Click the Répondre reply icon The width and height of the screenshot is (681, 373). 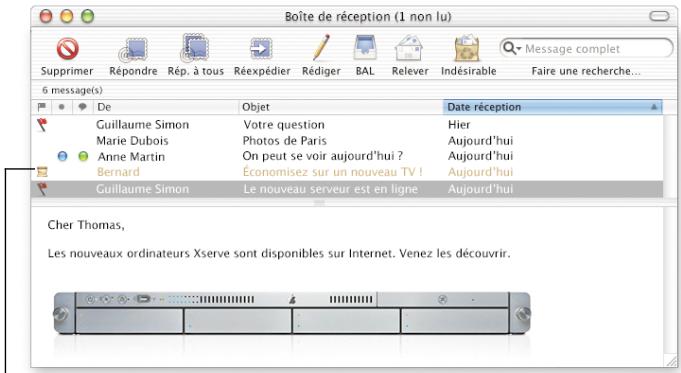pyautogui.click(x=133, y=50)
